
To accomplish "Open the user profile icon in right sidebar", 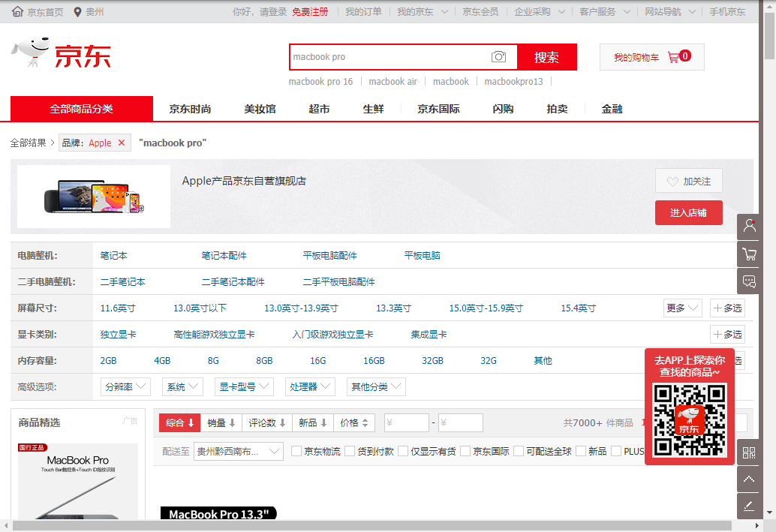I will [x=749, y=227].
